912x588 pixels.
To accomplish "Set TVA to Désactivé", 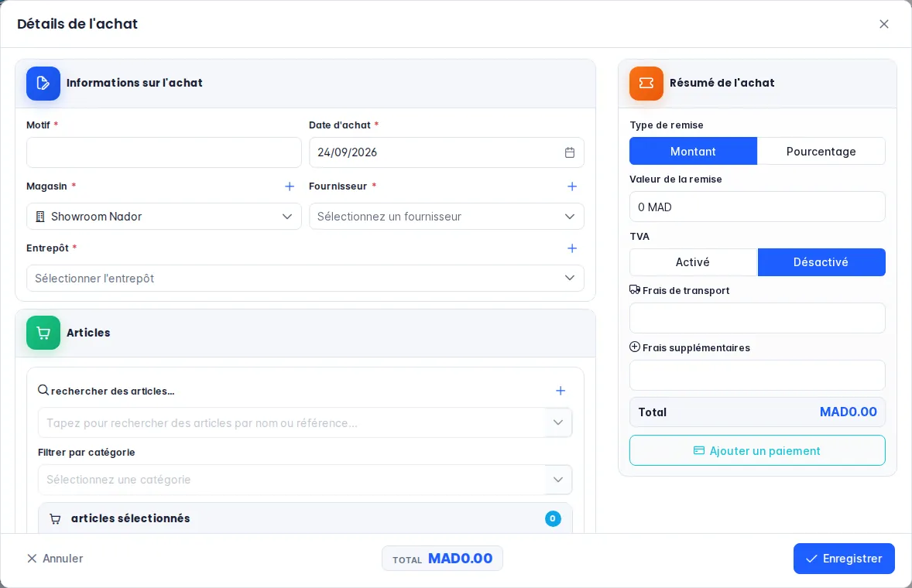I will [821, 262].
